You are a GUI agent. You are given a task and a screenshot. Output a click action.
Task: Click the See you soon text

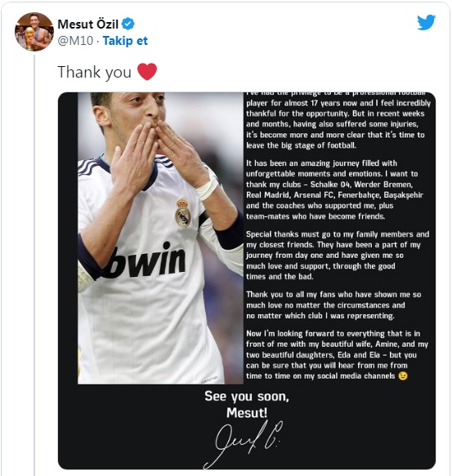click(x=247, y=397)
